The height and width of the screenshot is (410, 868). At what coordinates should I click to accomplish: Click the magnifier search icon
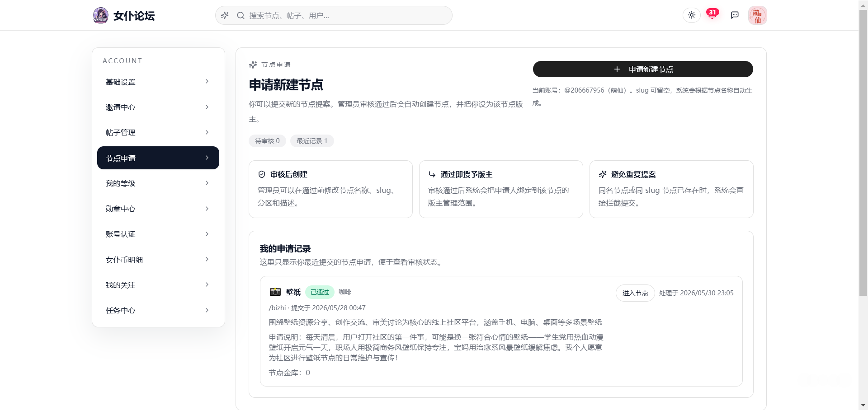click(x=241, y=15)
